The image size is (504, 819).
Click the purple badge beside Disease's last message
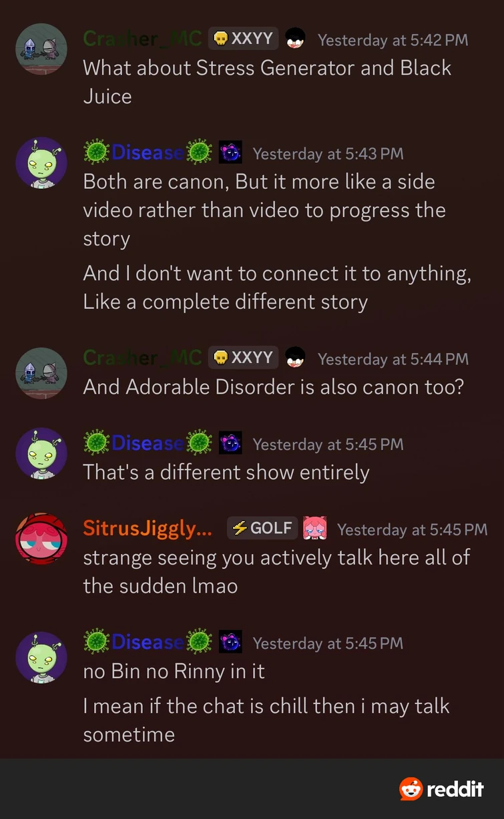(x=230, y=642)
